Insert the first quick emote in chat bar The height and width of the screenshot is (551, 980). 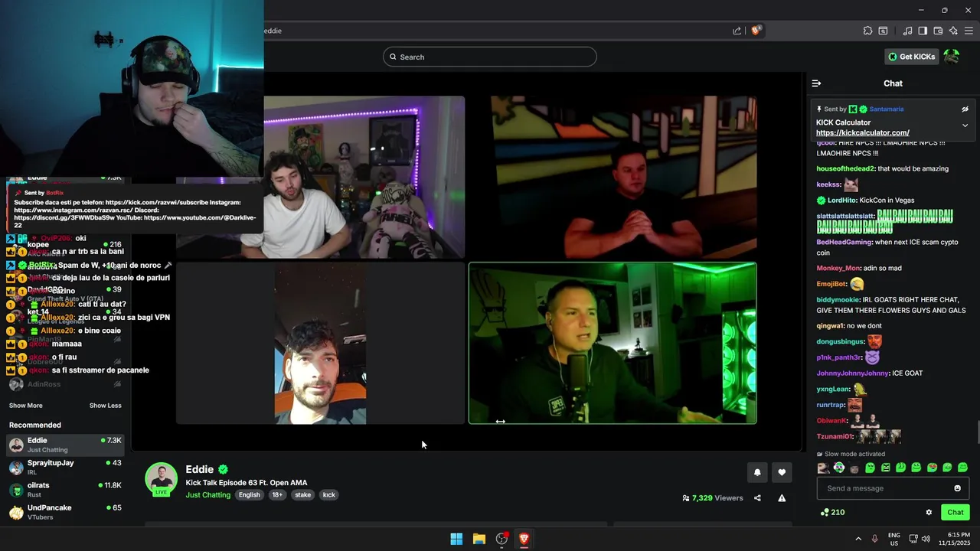tap(823, 468)
